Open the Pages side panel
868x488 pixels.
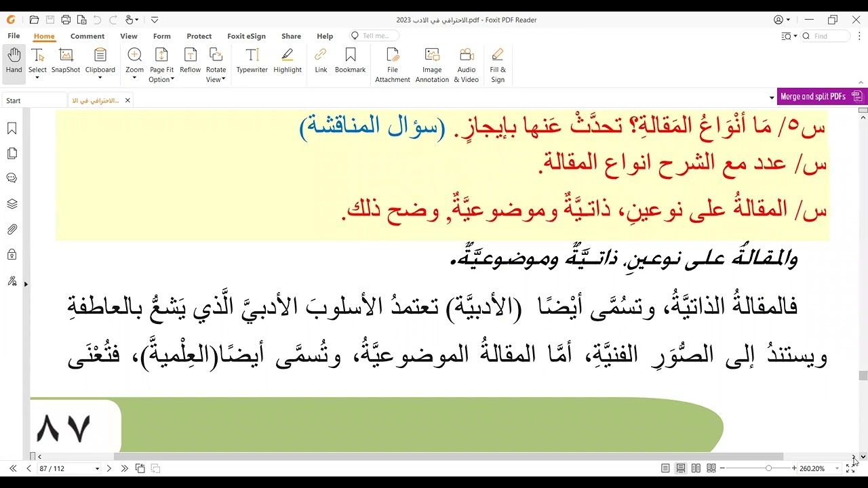click(x=12, y=154)
